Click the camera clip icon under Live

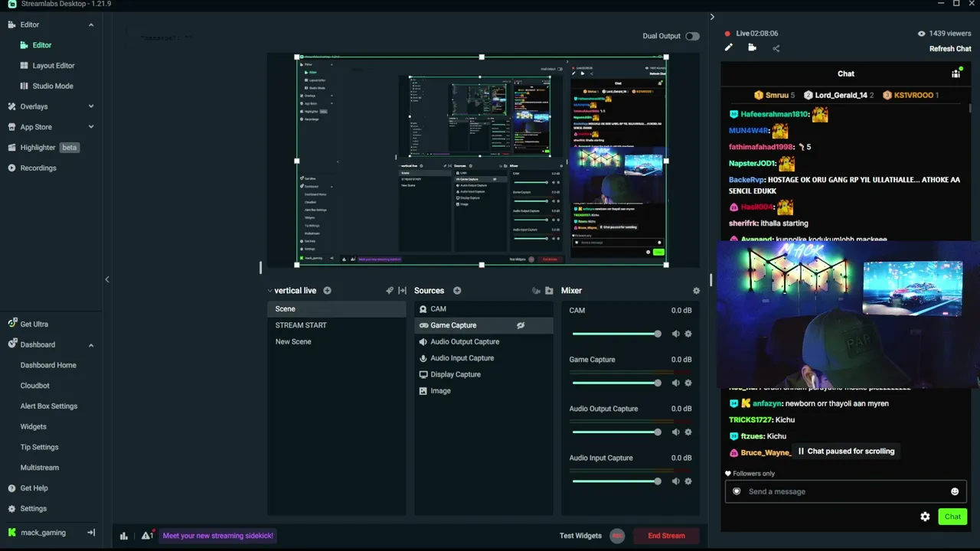click(752, 47)
